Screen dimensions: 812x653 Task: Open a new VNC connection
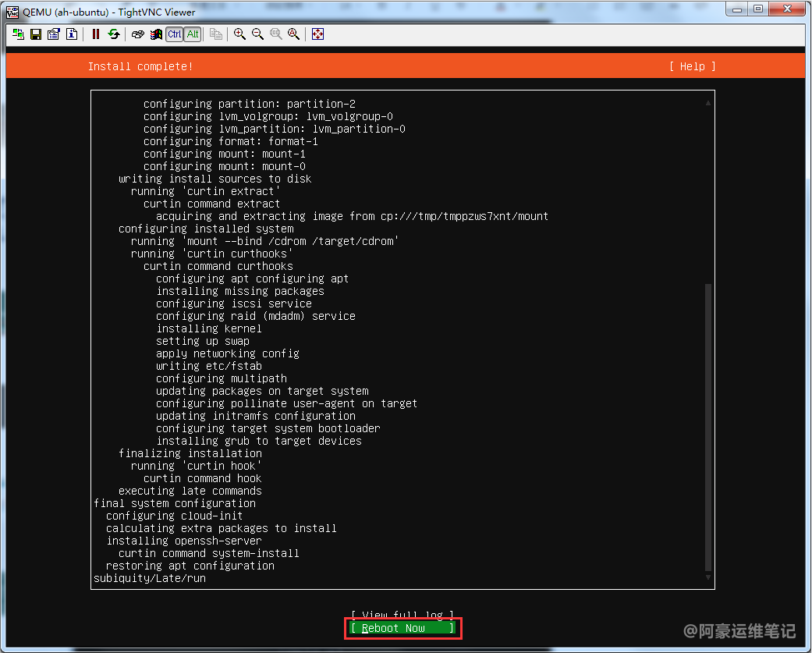17,34
